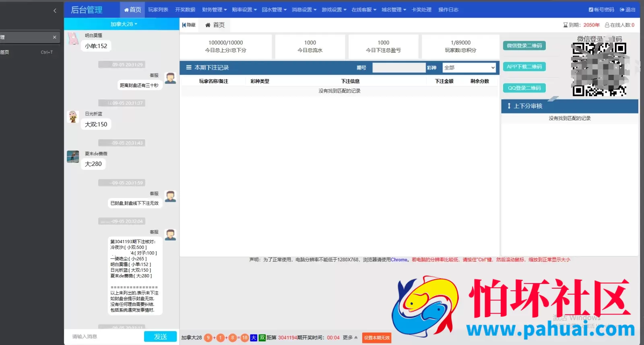644x345 pixels.
Task: Click the 隐藏 hide sidebar icon
Action: point(189,25)
